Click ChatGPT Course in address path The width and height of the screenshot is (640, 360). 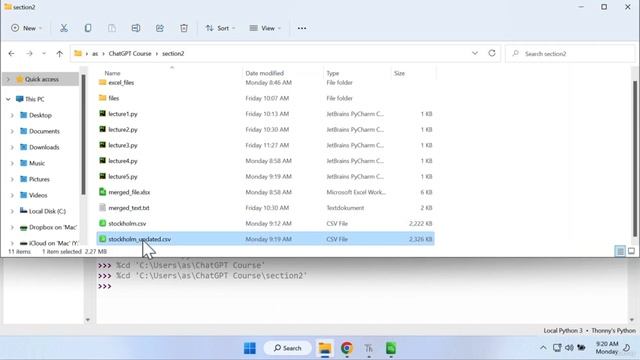coord(130,53)
